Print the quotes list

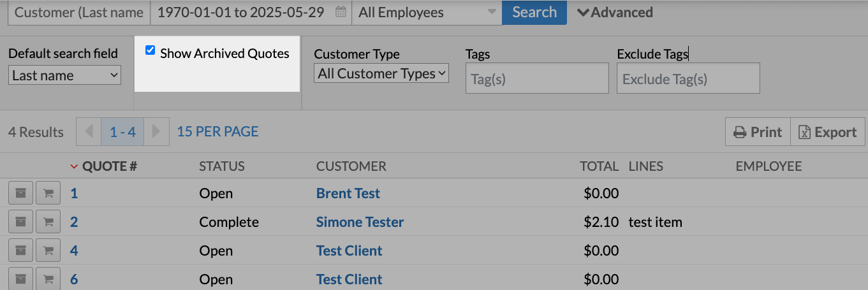pyautogui.click(x=758, y=132)
